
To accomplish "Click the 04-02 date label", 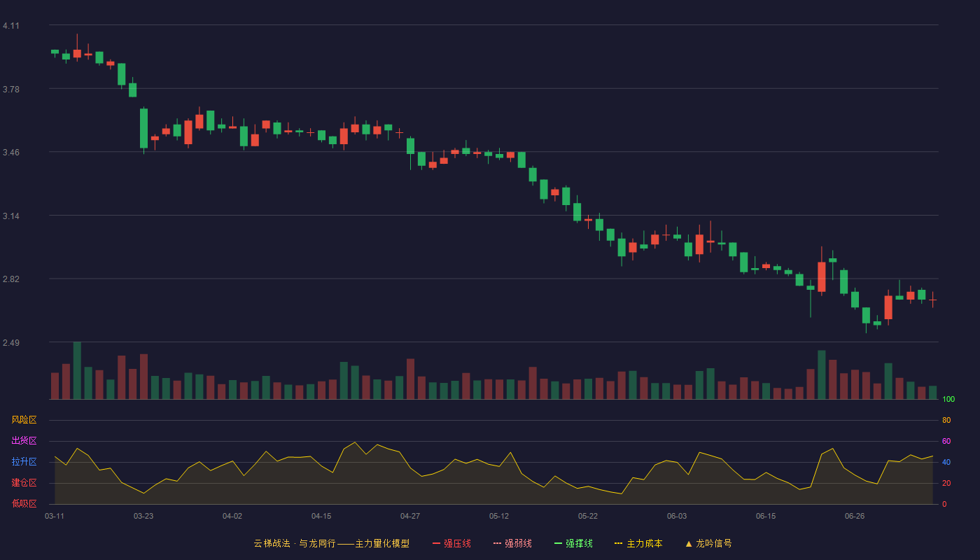I will tap(232, 516).
